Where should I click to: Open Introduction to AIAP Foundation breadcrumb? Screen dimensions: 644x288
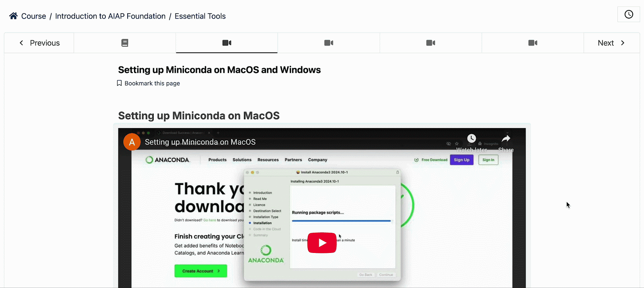point(110,16)
